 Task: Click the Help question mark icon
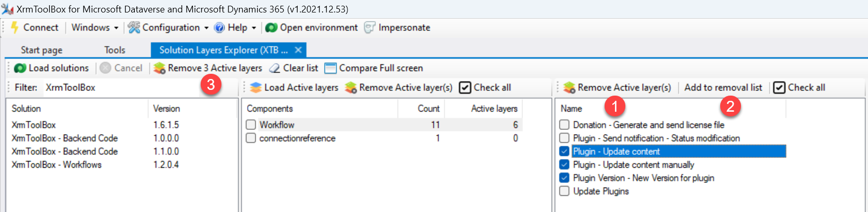220,28
